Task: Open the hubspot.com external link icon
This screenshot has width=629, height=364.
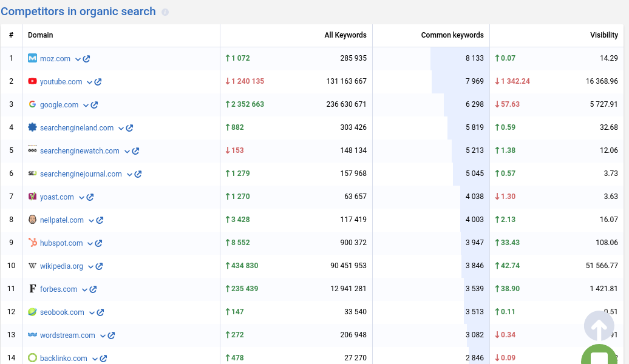Action: [99, 243]
